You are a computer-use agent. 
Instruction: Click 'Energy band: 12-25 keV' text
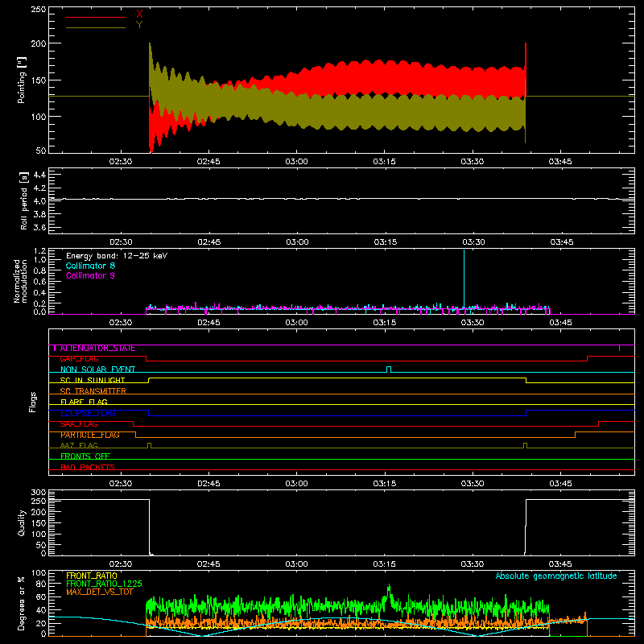tap(117, 256)
